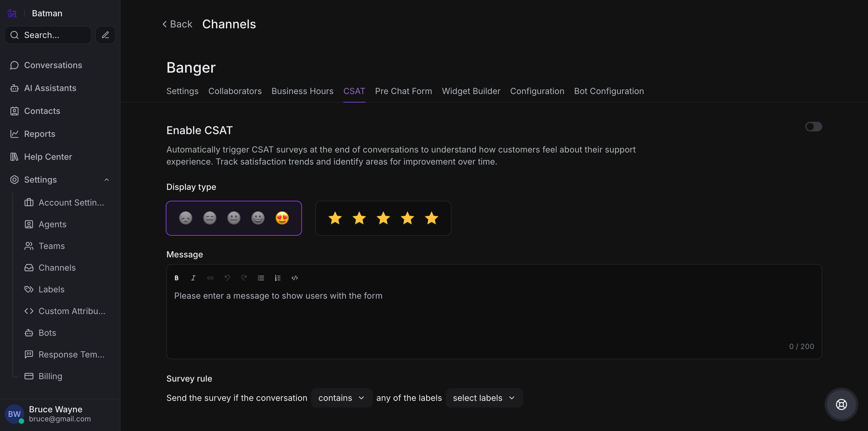The height and width of the screenshot is (431, 868).
Task: Select the emoji faces display type
Action: 234,218
